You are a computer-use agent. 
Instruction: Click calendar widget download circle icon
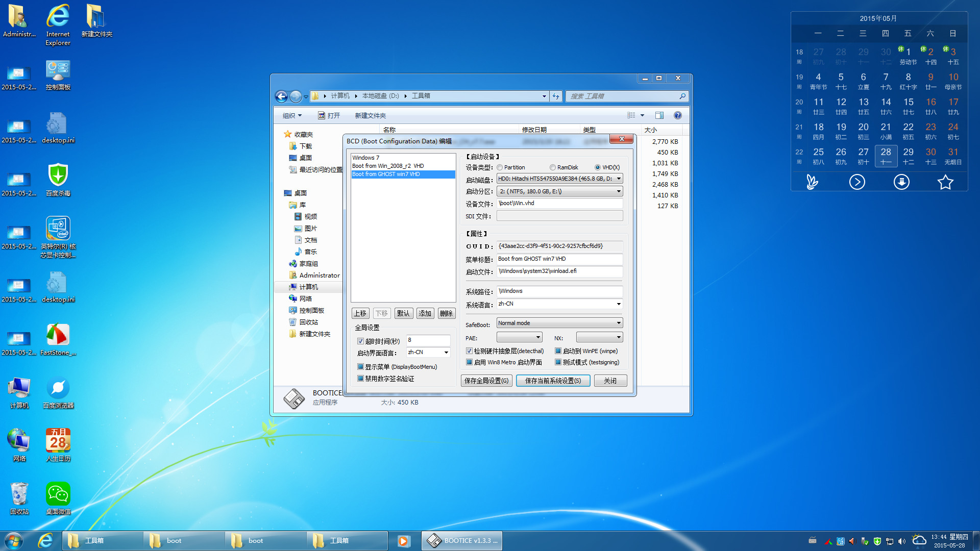(x=901, y=182)
